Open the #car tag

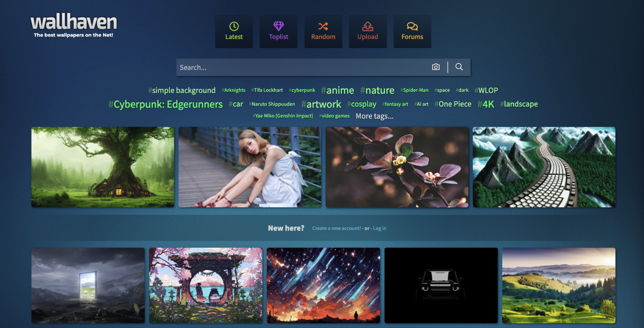click(236, 104)
